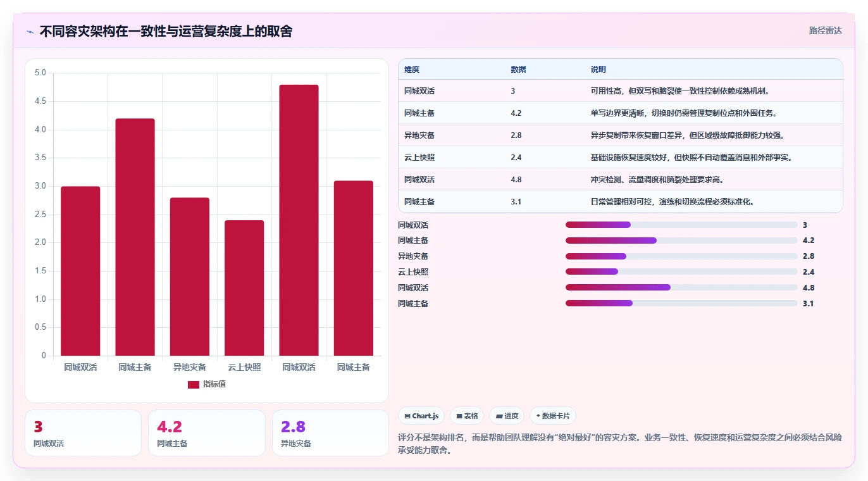Click the lightning icon beside the page title
The image size is (868, 481).
pyautogui.click(x=30, y=32)
